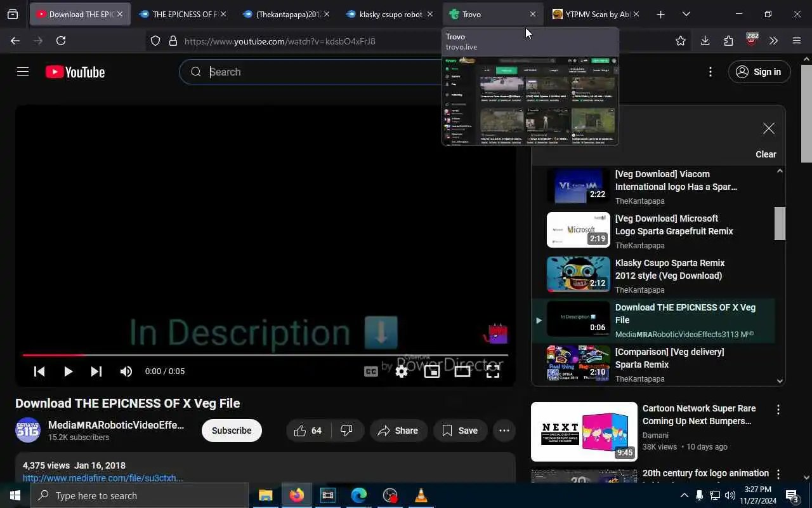Open the Windows notification center
812x508 pixels.
click(792, 495)
